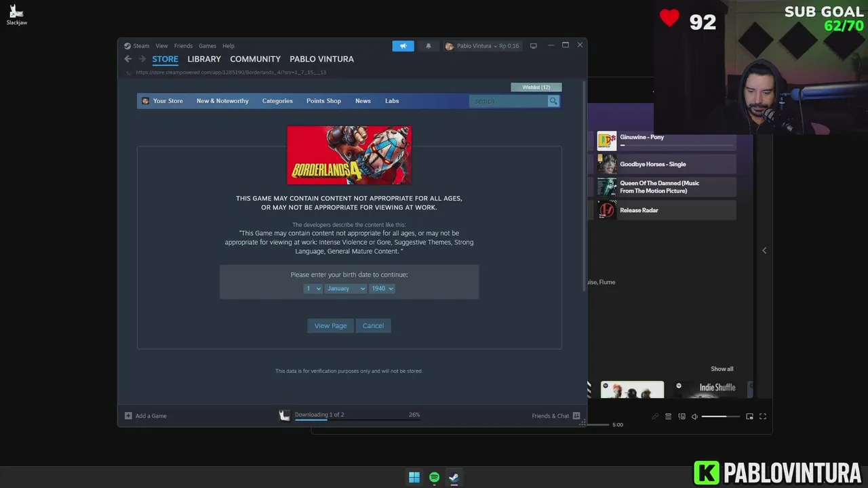
Task: Open the Help menu
Action: point(229,46)
